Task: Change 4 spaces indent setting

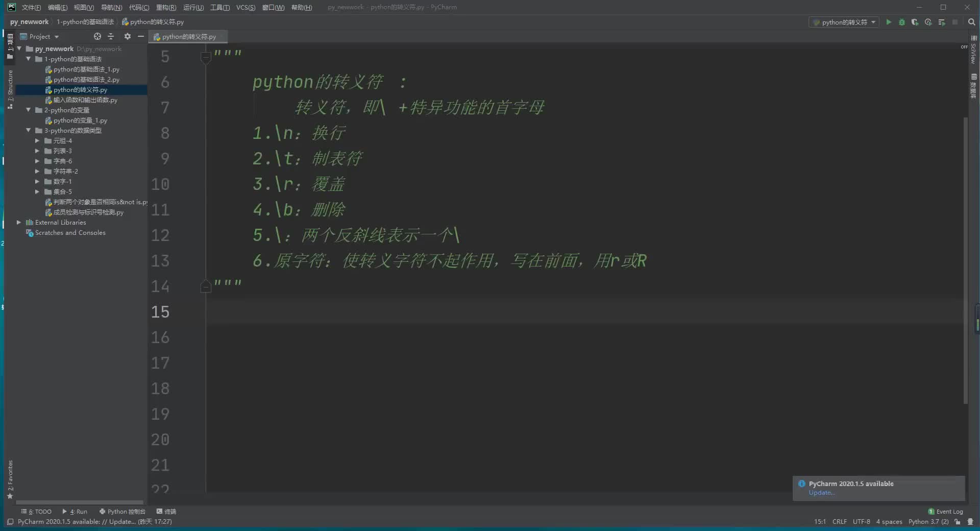Action: tap(889, 521)
